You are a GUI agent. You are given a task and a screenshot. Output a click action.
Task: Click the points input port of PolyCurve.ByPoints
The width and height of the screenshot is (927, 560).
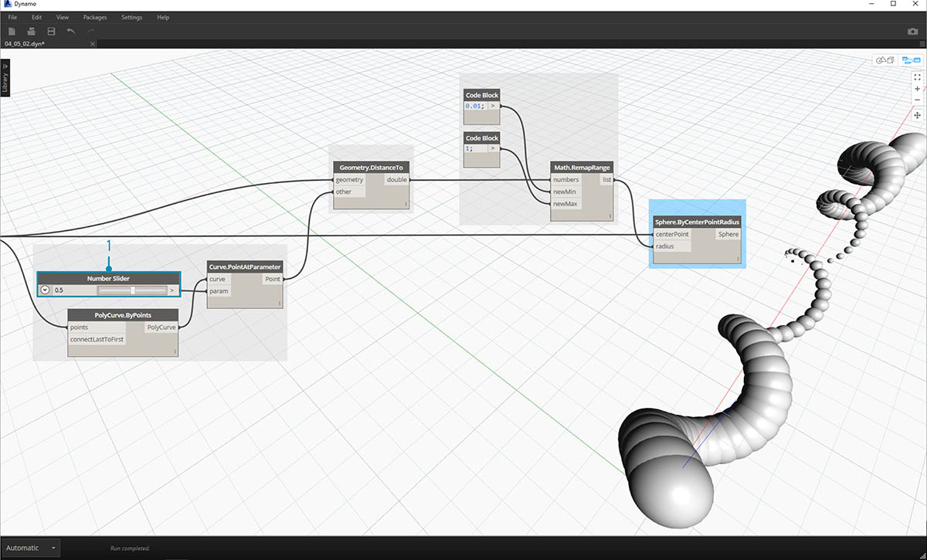tap(97, 328)
